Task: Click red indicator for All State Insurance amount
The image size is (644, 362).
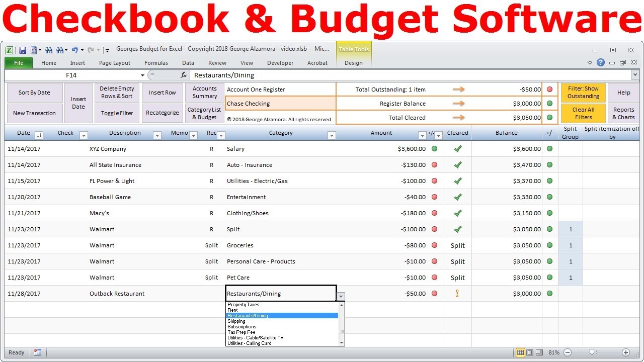Action: (434, 165)
